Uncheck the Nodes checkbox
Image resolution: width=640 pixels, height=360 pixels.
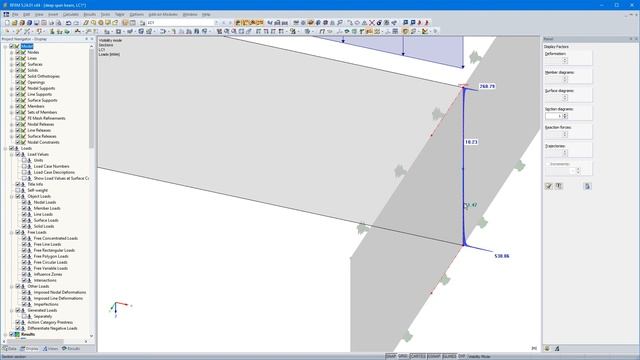click(x=18, y=52)
